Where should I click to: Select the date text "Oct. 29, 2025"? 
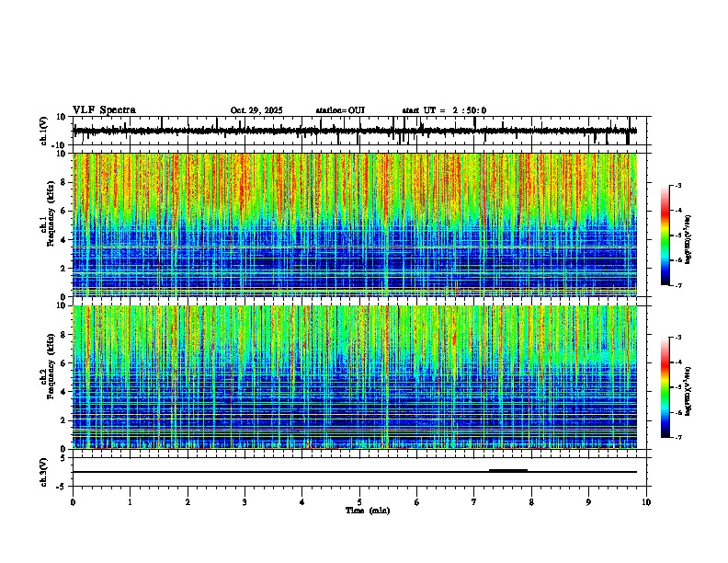(x=256, y=110)
